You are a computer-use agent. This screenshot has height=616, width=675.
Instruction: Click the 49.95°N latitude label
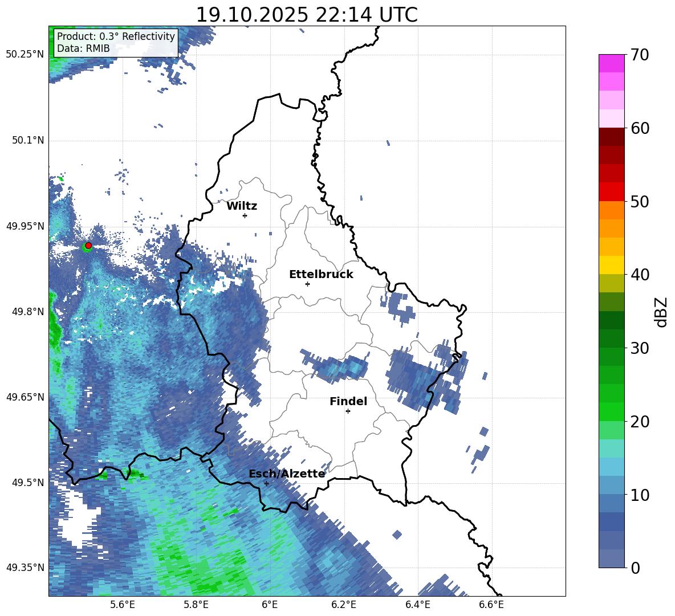pyautogui.click(x=25, y=226)
